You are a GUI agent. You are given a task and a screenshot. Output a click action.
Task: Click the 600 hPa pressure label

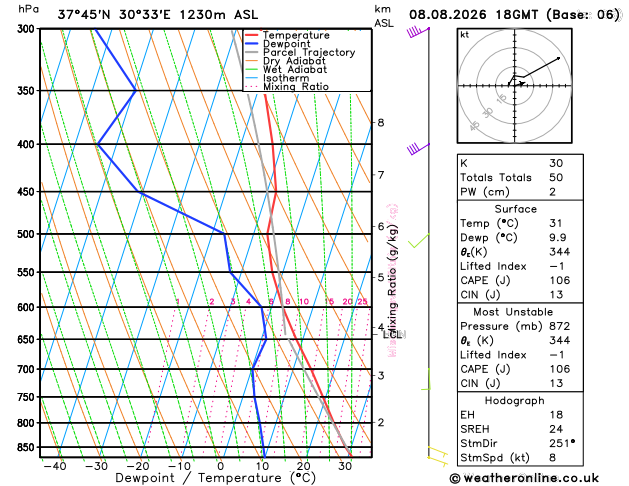tap(28, 308)
